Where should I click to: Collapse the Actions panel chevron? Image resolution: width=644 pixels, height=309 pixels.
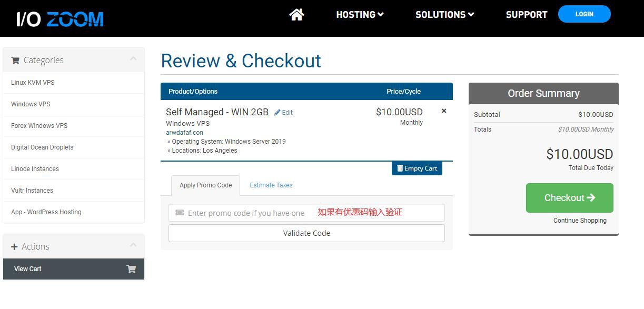point(133,245)
